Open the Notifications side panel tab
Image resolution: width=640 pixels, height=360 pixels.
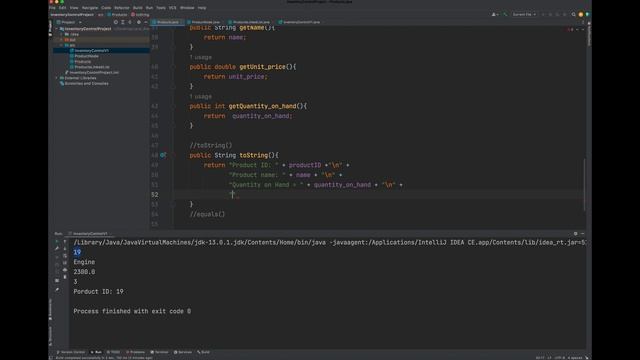[x=589, y=35]
